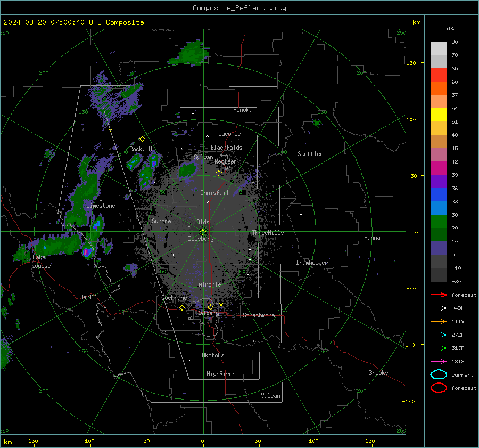Click the Sundre city label

pos(161,221)
